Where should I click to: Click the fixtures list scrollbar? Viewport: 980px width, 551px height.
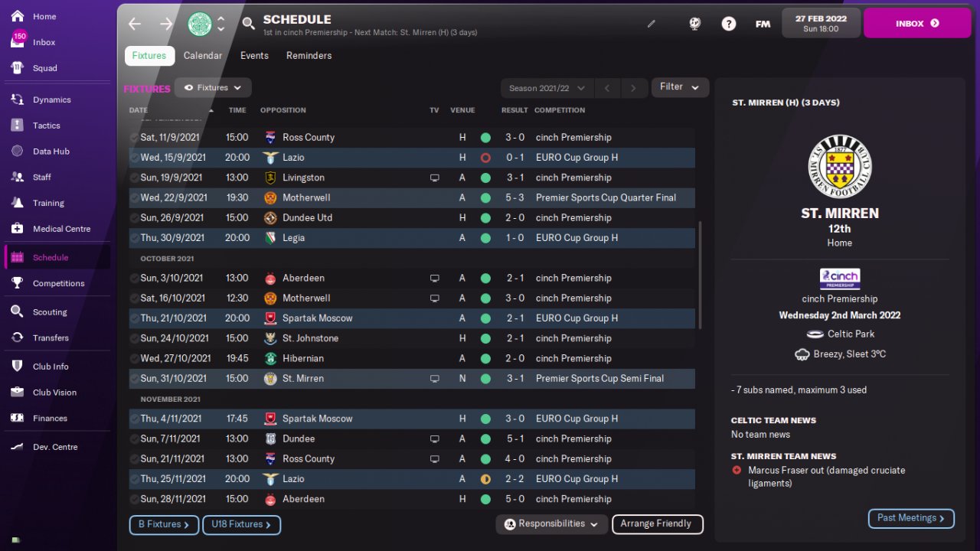click(x=700, y=275)
